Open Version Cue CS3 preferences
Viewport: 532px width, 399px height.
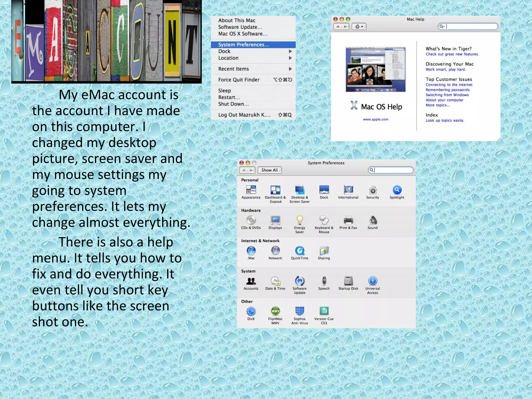[x=324, y=316]
